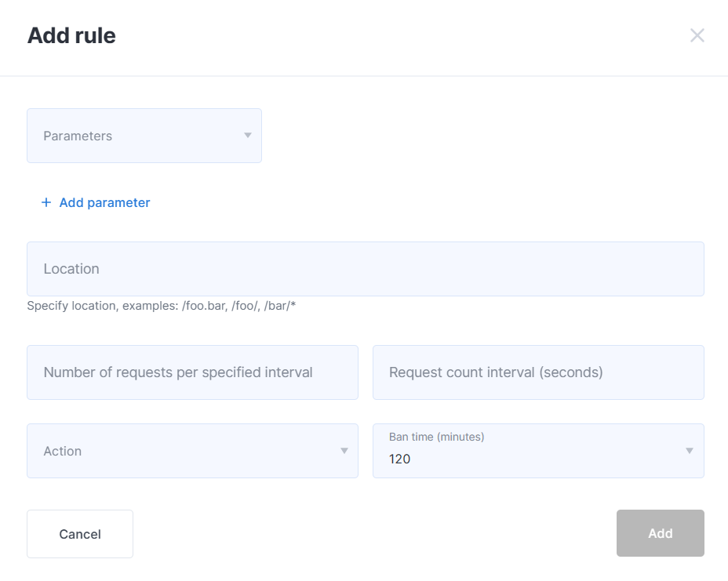This screenshot has height=581, width=728.
Task: Click the 120 value in Ban time
Action: [399, 459]
